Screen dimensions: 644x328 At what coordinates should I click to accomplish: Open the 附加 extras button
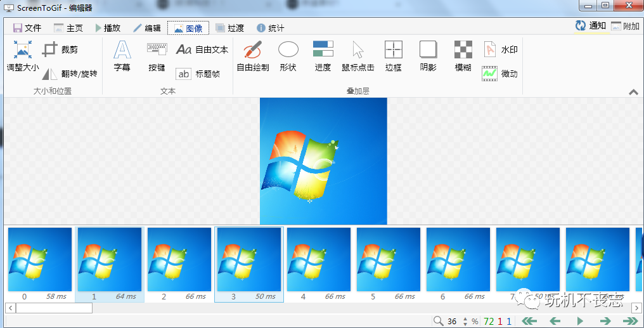point(625,26)
